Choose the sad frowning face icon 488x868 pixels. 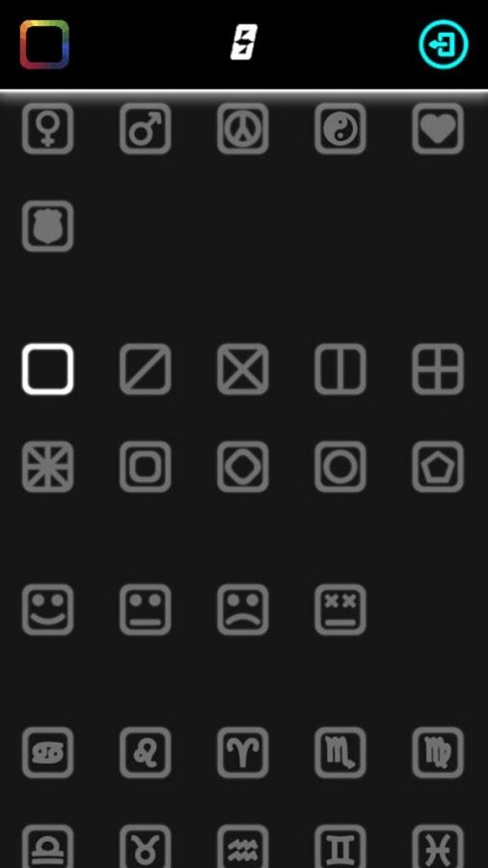click(x=243, y=610)
